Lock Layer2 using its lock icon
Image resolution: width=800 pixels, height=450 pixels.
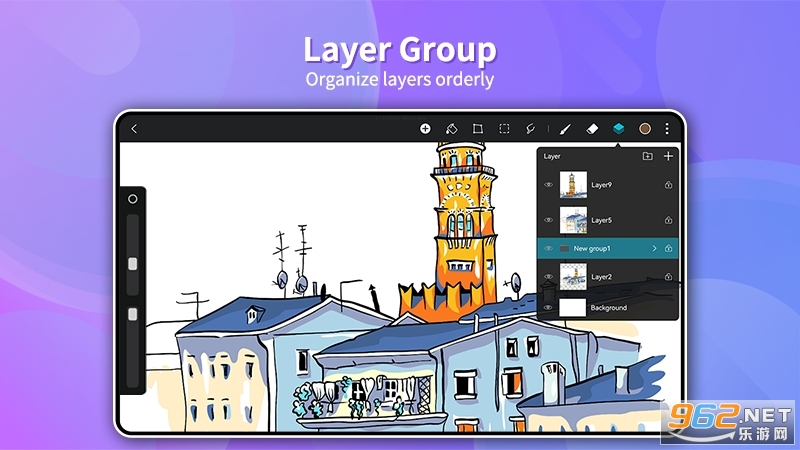coord(668,277)
